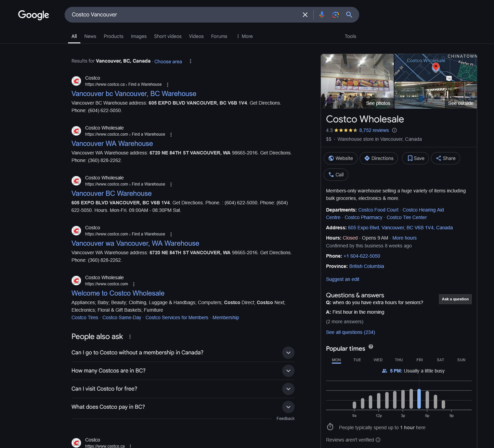The width and height of the screenshot is (494, 448).
Task: Open the See photos thumbnail
Action: pyautogui.click(x=357, y=81)
